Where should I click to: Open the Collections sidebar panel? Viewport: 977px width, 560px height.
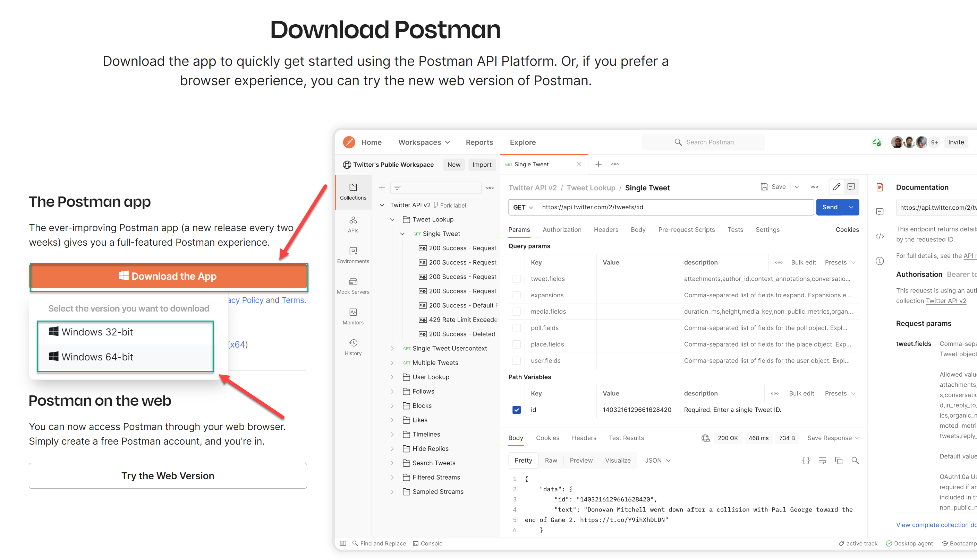[352, 191]
